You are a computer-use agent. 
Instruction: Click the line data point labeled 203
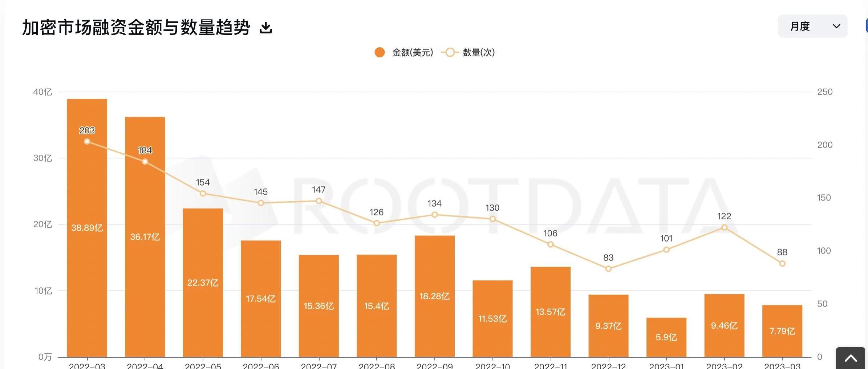tap(87, 141)
